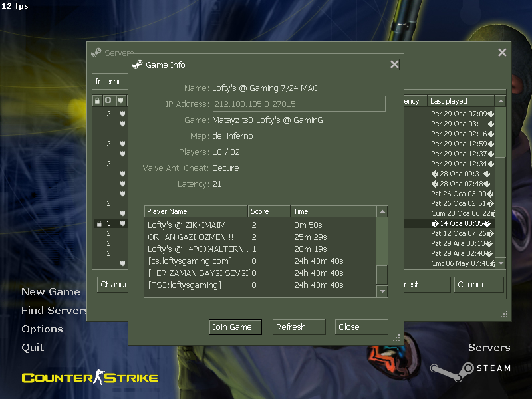Sort players by Time column
This screenshot has width=532, height=399.
(333, 211)
